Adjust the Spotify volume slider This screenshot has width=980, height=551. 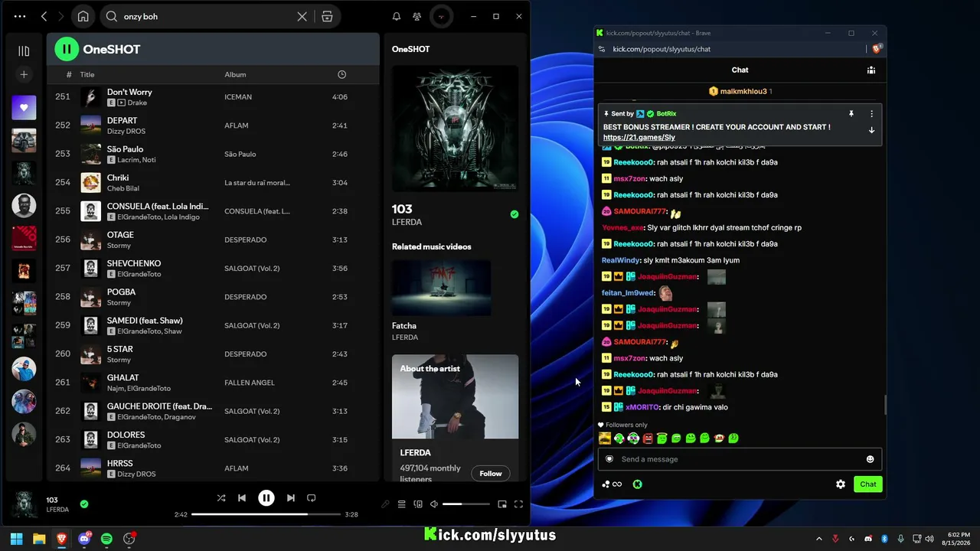(x=465, y=504)
